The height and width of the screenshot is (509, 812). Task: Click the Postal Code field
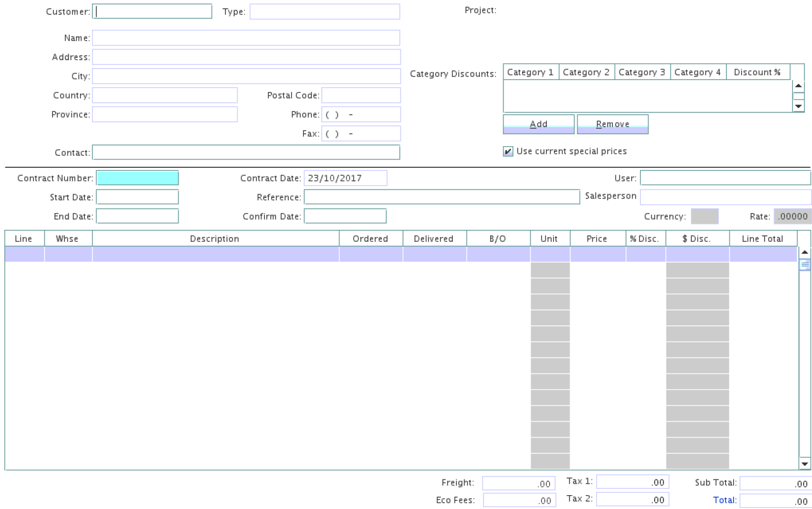click(x=361, y=95)
